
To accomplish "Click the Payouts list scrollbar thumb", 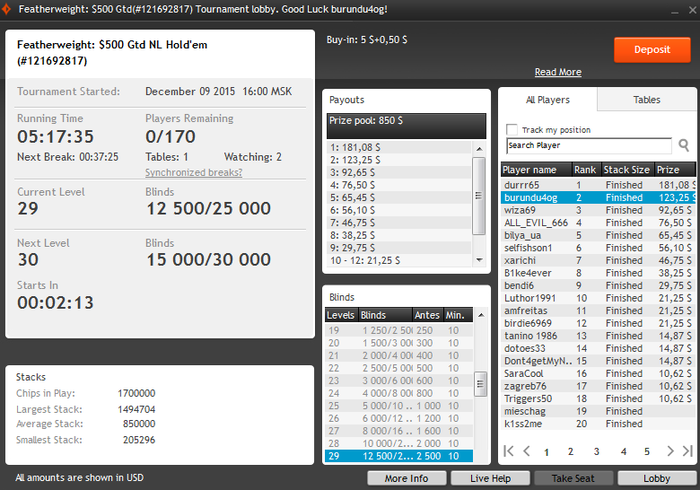I will click(x=479, y=195).
